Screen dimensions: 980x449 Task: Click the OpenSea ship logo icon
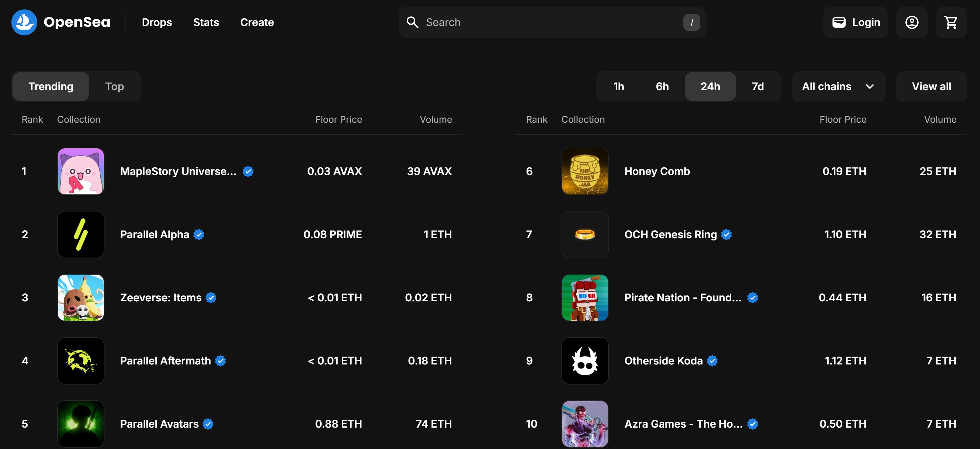pos(24,22)
